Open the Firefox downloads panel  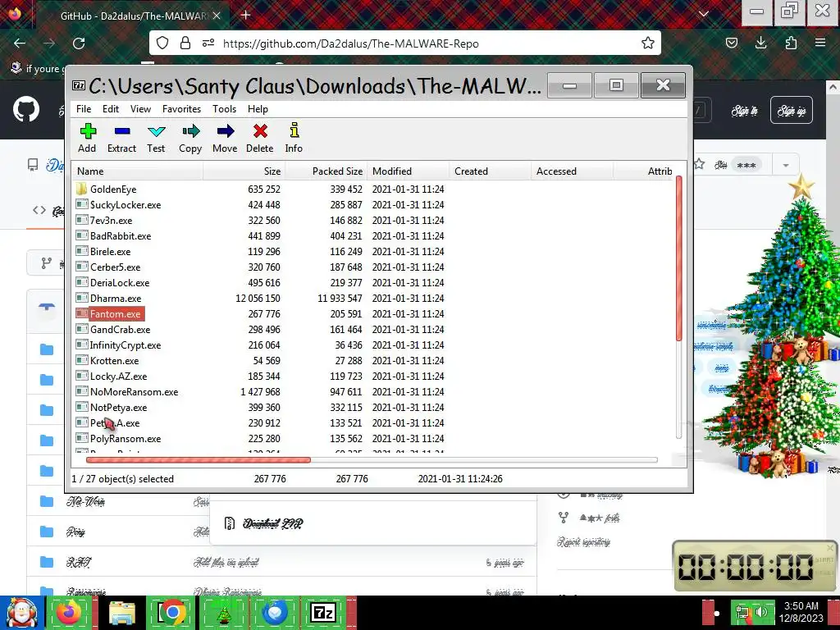point(760,43)
